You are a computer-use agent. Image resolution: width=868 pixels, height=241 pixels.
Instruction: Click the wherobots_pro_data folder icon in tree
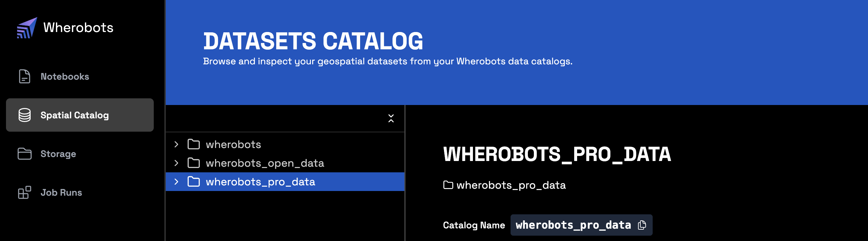pos(194,182)
